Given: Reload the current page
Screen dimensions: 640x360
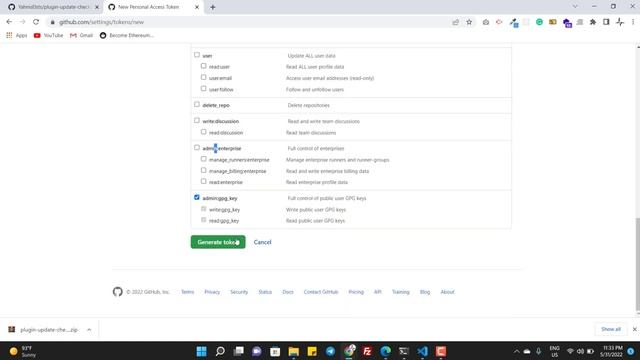Looking at the screenshot, I should pyautogui.click(x=36, y=22).
